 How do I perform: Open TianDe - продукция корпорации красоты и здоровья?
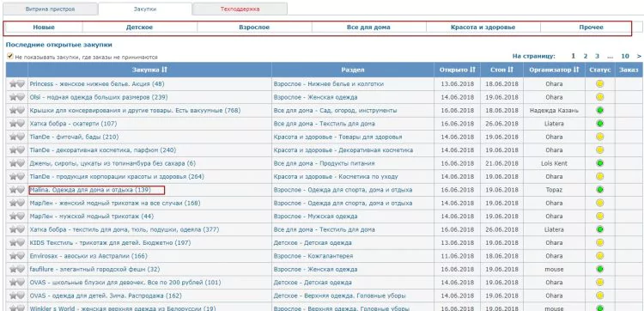click(117, 177)
